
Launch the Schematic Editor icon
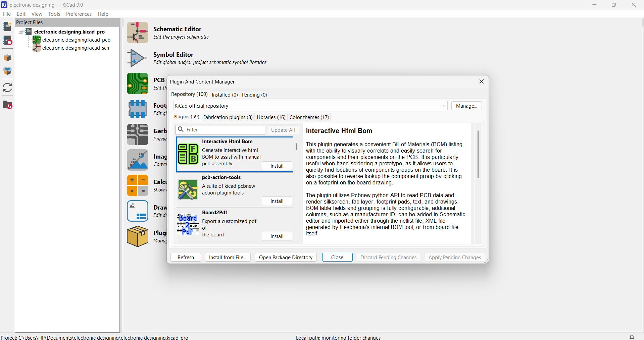pos(138,33)
